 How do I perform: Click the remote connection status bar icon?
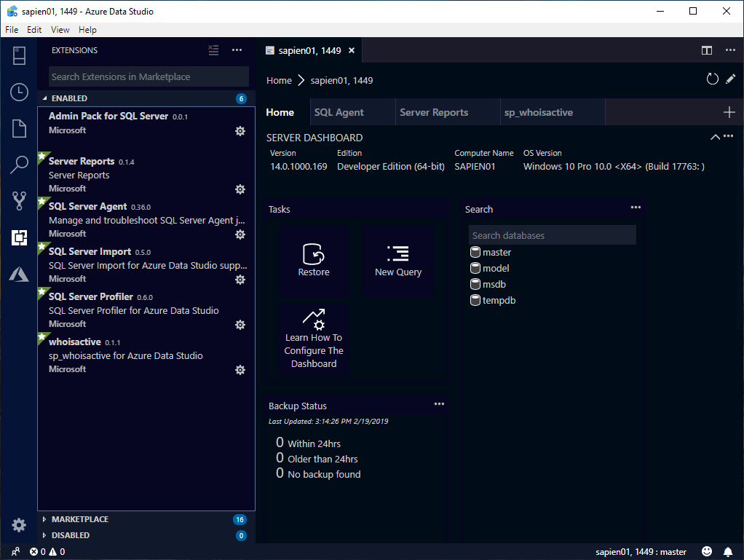16,551
